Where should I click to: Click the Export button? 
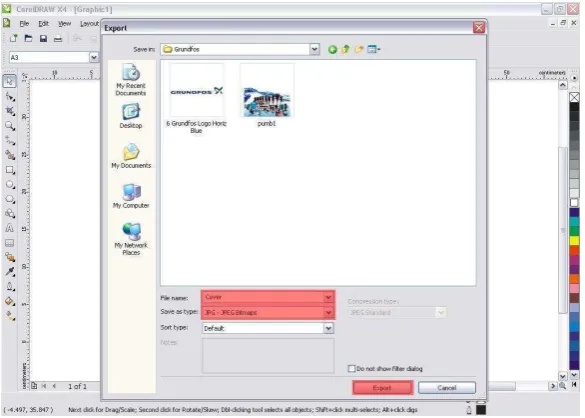[x=382, y=388]
